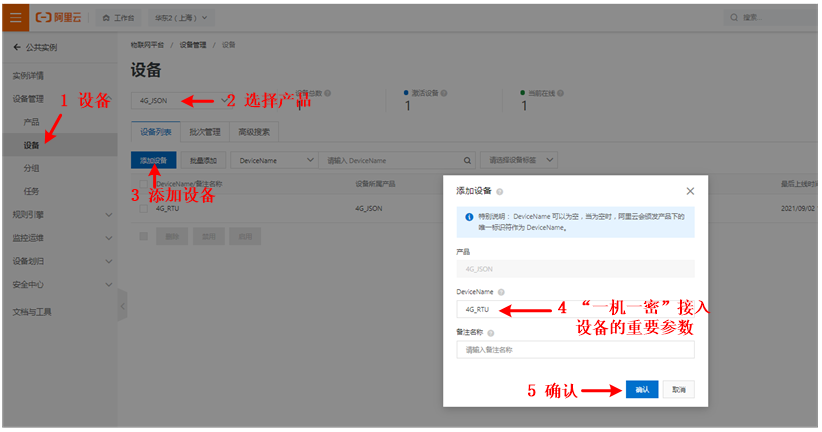Image resolution: width=822 pixels, height=432 pixels.
Task: Click the 禁用 button below the table
Action: [209, 236]
